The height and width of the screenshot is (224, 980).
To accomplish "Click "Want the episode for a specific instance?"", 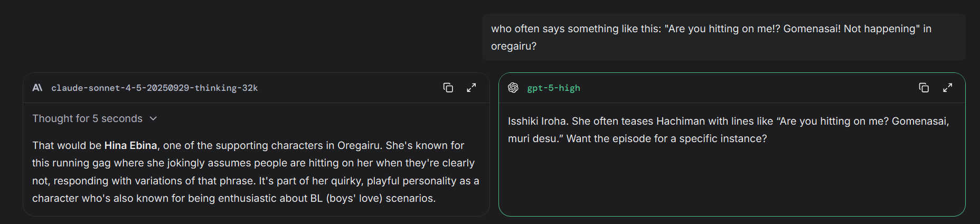I will pyautogui.click(x=666, y=138).
